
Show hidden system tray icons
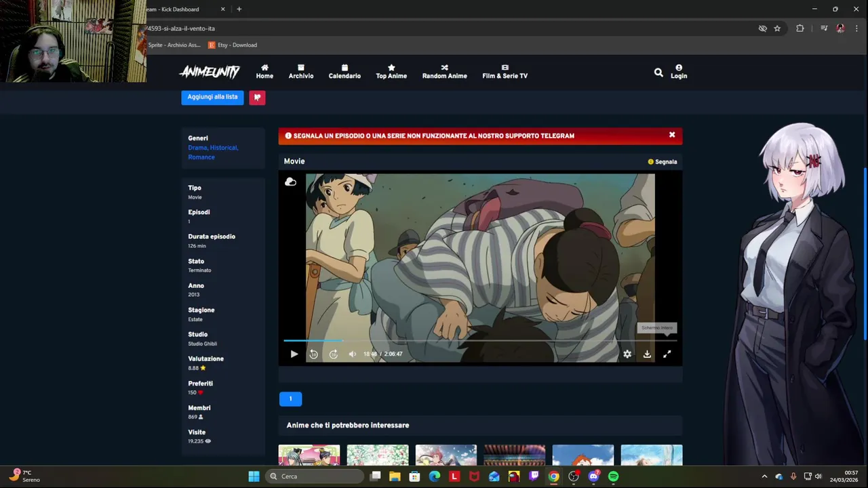(764, 476)
